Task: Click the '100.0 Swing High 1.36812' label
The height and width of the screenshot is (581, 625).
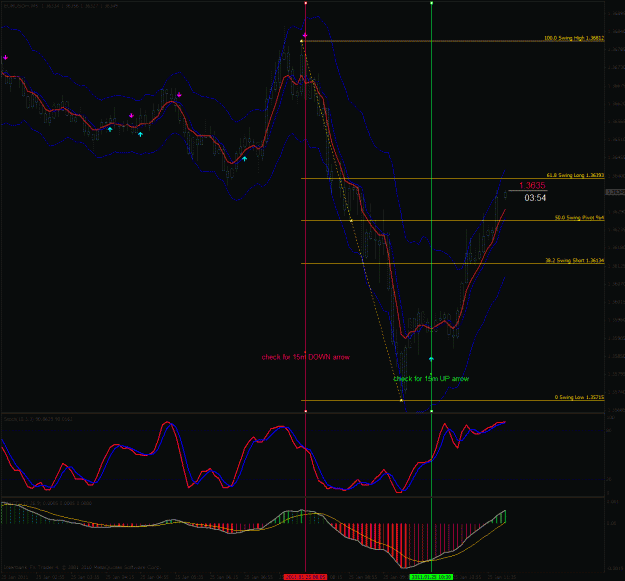Action: (574, 38)
